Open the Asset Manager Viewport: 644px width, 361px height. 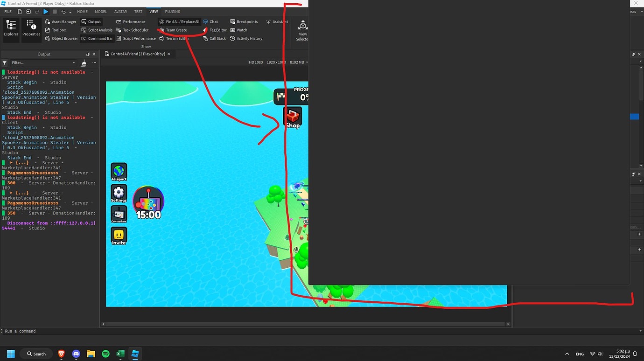(x=61, y=21)
